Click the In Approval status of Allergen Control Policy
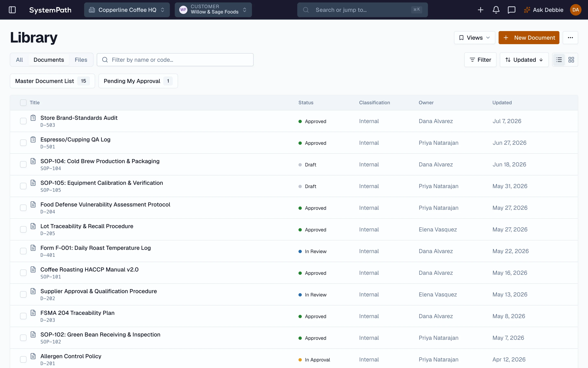Viewport: 588px width, 368px height. (x=314, y=360)
